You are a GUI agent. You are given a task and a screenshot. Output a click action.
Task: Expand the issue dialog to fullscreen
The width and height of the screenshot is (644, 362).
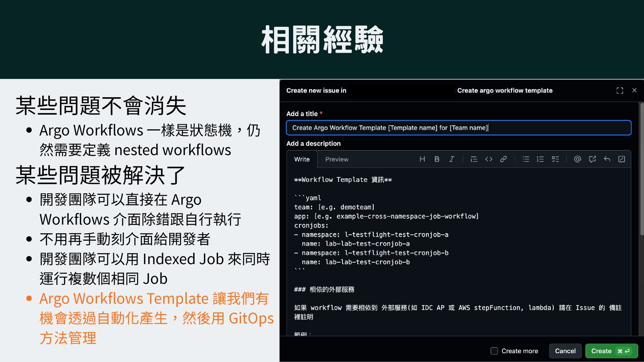(x=620, y=90)
